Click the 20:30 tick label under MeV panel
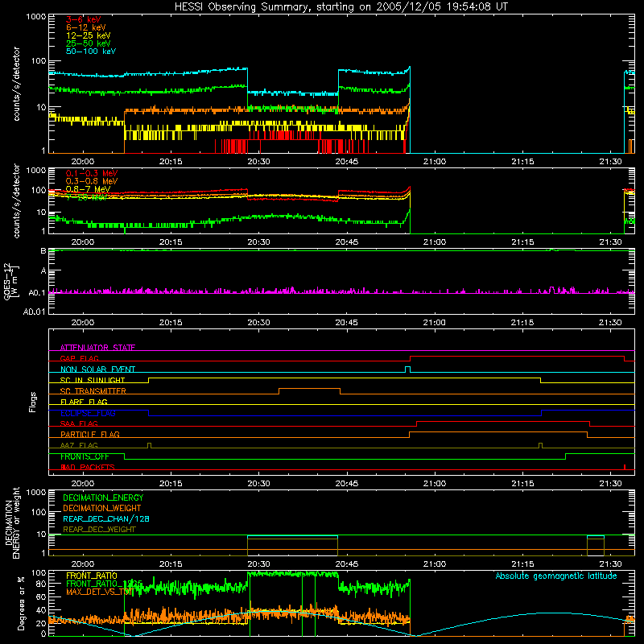The image size is (644, 644). pos(258,242)
